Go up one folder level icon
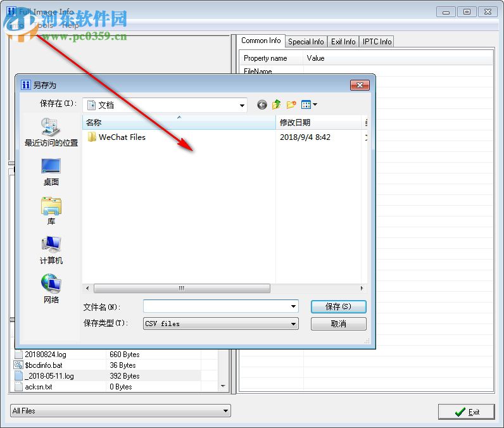Screen dimensions: 504x428 click(x=277, y=104)
